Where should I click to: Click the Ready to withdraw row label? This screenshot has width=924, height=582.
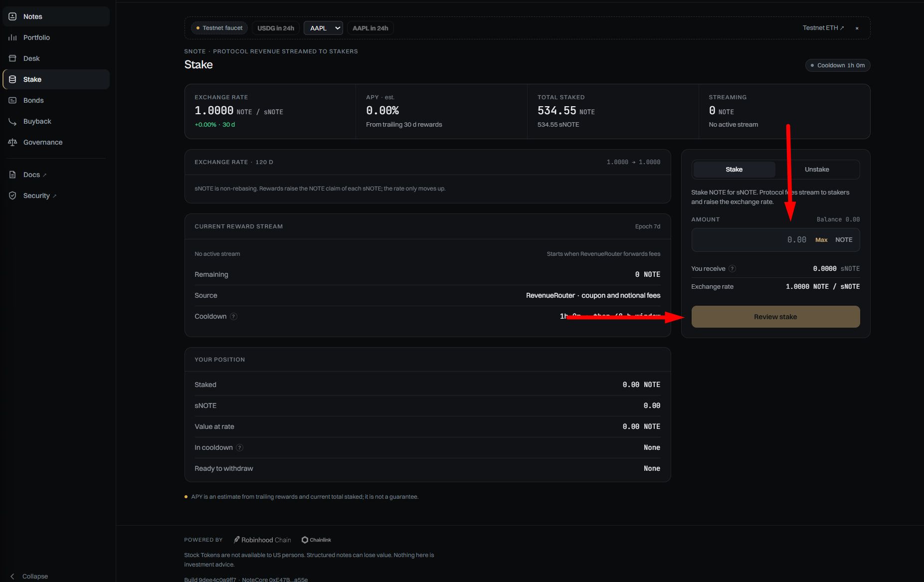pyautogui.click(x=223, y=468)
